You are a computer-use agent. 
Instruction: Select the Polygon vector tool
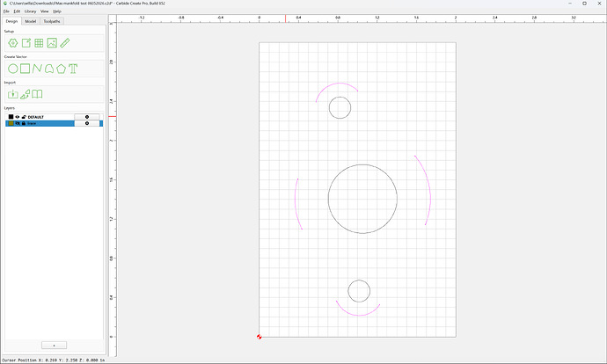[x=61, y=69]
